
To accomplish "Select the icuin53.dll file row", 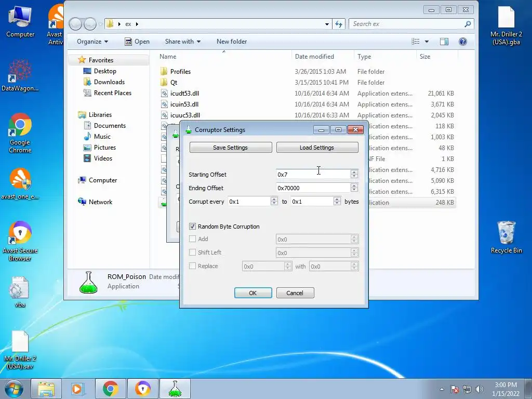I will pos(307,104).
